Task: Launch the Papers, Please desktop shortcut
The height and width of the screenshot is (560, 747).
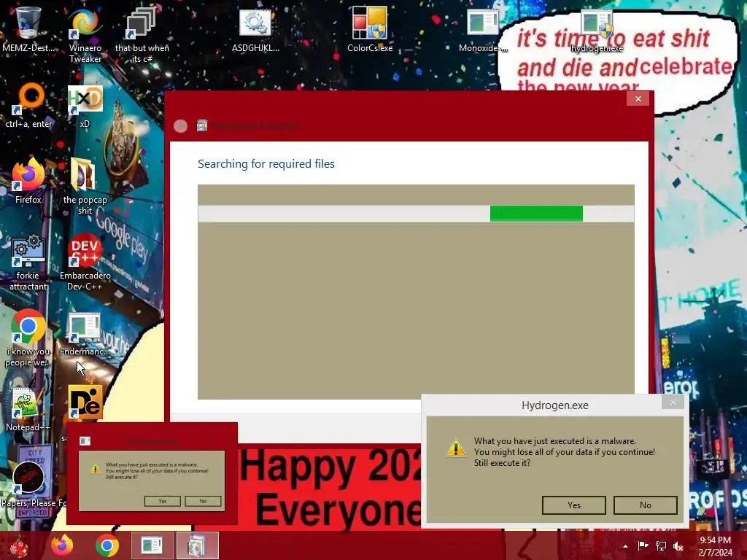Action: (x=29, y=484)
